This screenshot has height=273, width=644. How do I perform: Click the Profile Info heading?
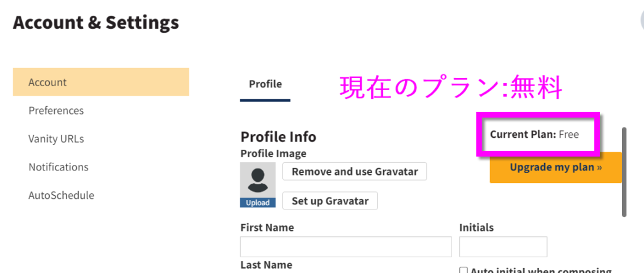tap(279, 136)
